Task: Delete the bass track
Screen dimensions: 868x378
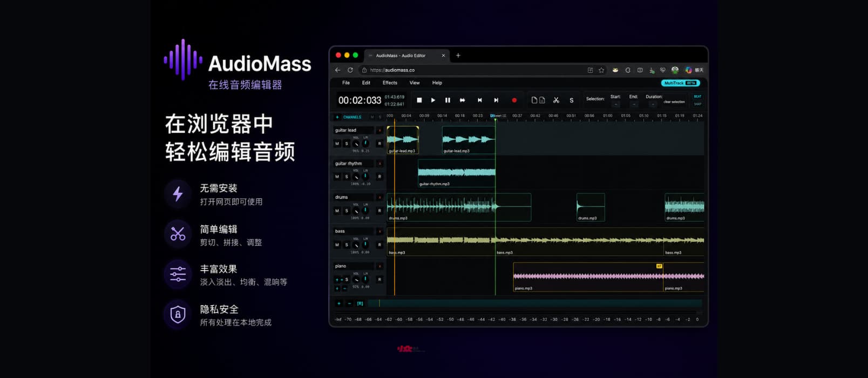Action: click(x=379, y=231)
